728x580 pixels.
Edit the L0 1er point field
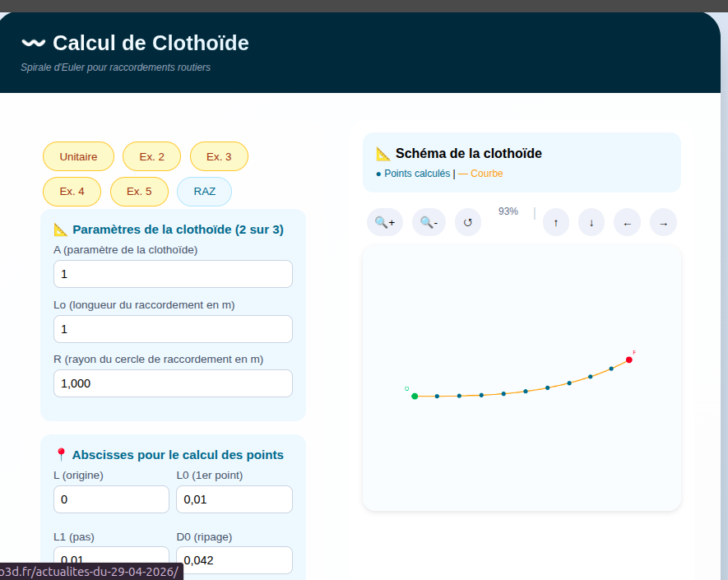pyautogui.click(x=234, y=499)
